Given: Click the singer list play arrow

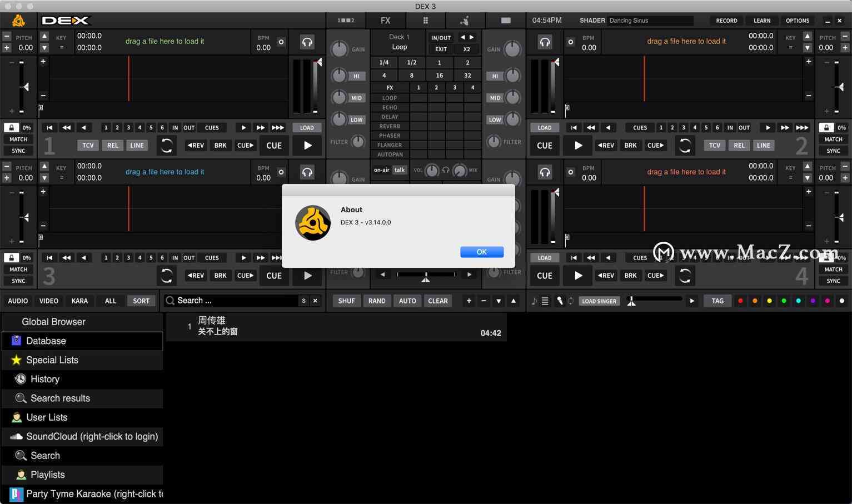Looking at the screenshot, I should pyautogui.click(x=692, y=301).
